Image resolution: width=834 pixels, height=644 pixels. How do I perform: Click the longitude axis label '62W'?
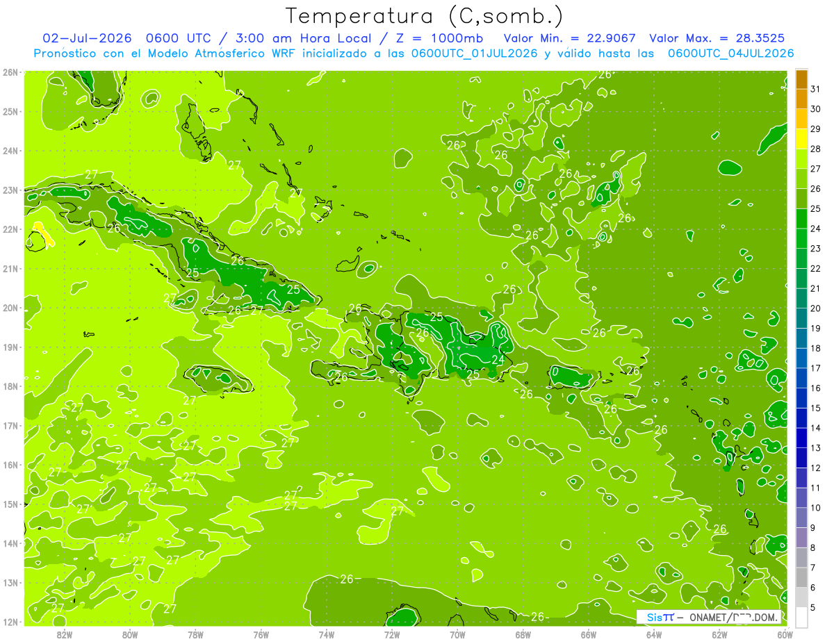[x=720, y=634]
